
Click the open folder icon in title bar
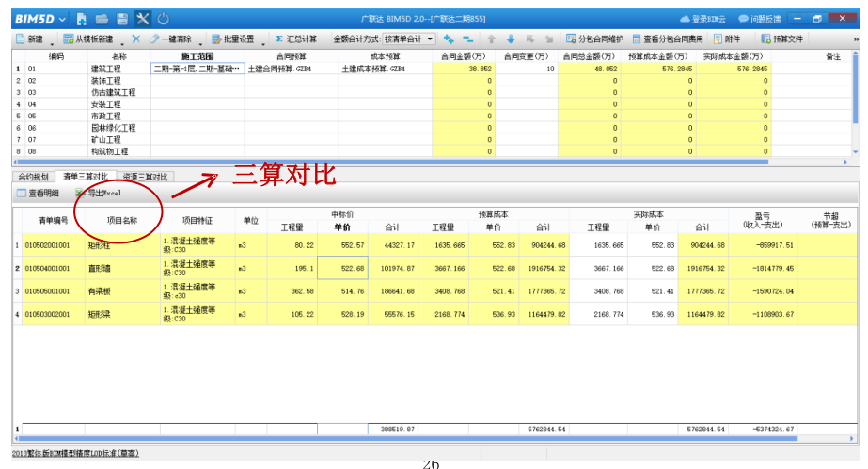pyautogui.click(x=102, y=20)
